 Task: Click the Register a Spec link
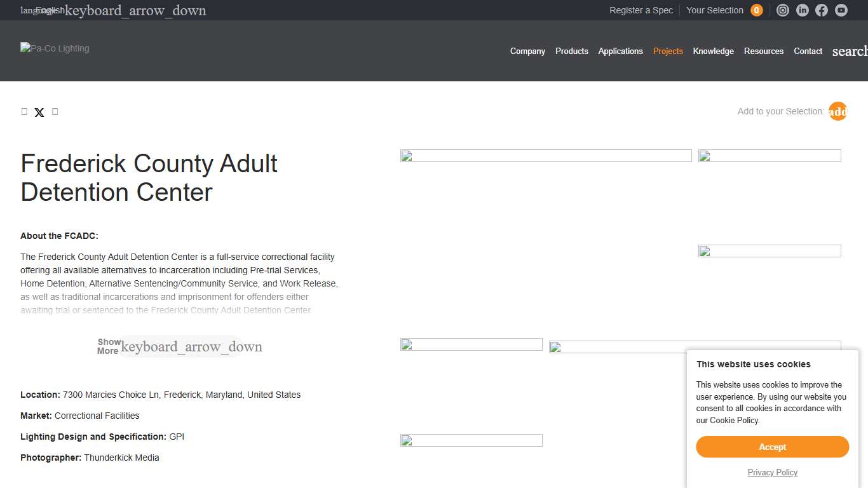[641, 10]
